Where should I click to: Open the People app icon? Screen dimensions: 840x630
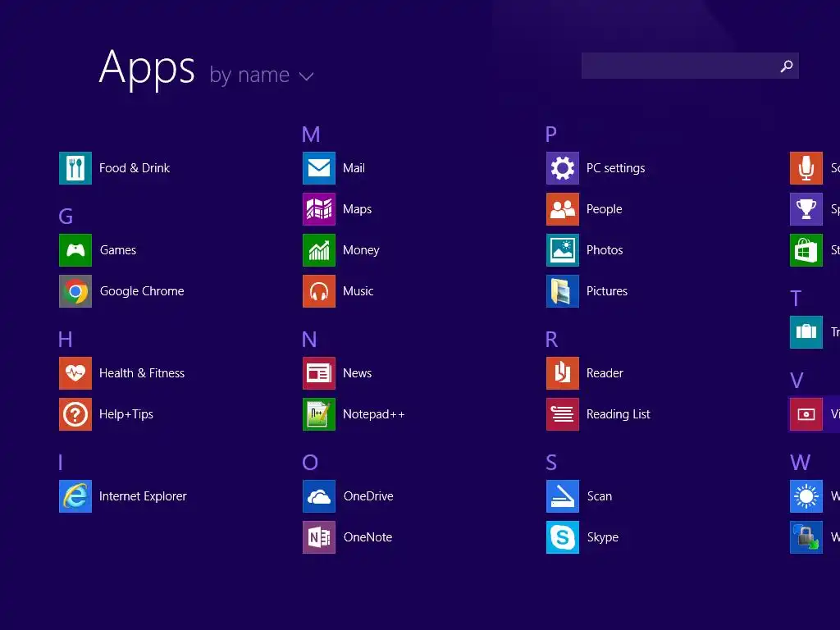[563, 209]
